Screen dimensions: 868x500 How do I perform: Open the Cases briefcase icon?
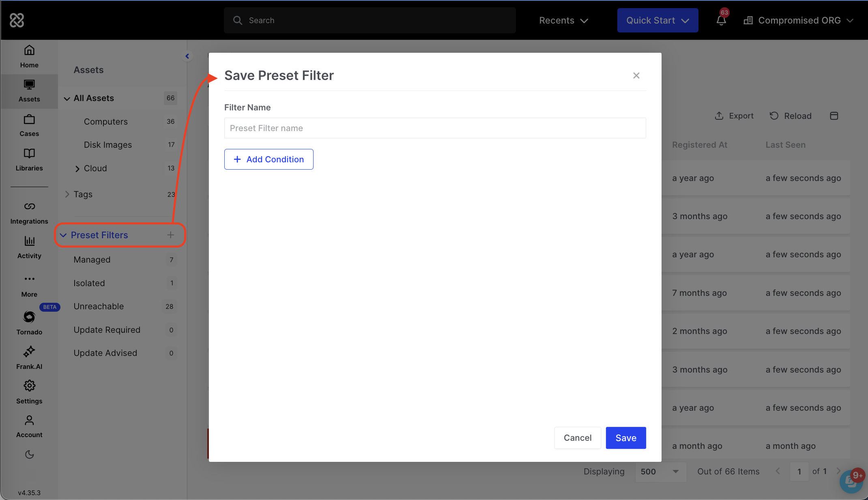click(29, 120)
